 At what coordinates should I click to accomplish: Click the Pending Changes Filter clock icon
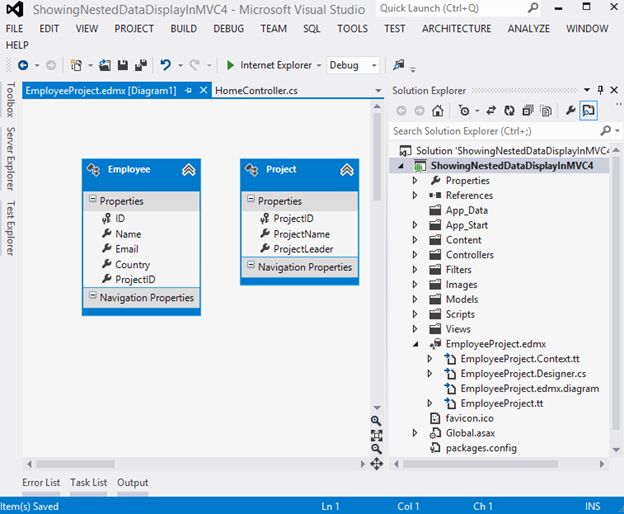(x=464, y=110)
